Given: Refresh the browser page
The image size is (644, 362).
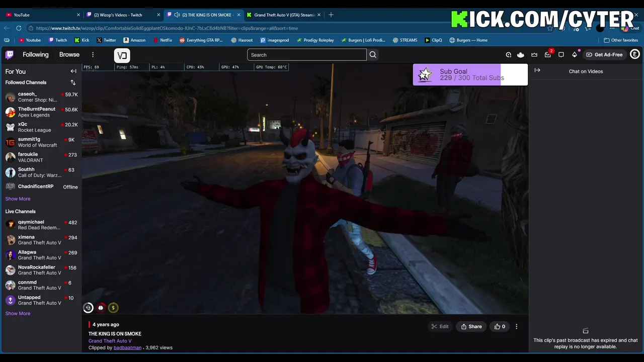Looking at the screenshot, I should (x=19, y=28).
